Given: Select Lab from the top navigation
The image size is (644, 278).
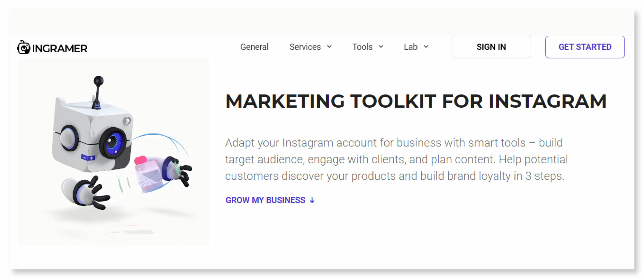Looking at the screenshot, I should 411,47.
